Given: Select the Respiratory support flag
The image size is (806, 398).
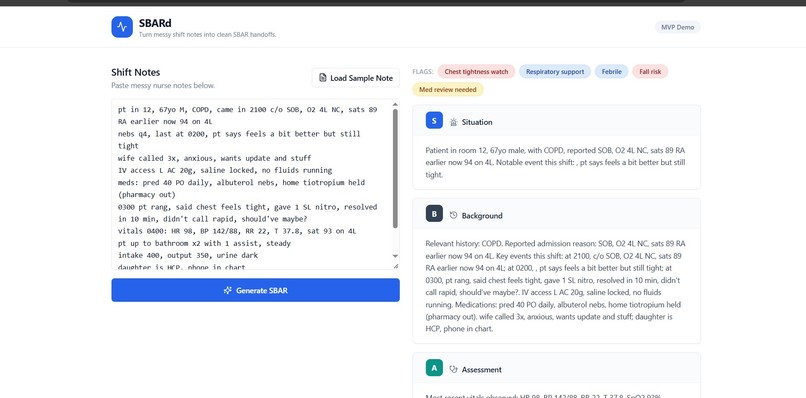Looking at the screenshot, I should pos(555,71).
